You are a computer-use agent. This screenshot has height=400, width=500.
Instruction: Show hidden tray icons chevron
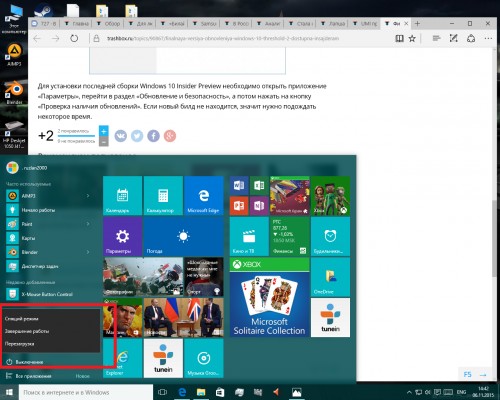(409, 392)
